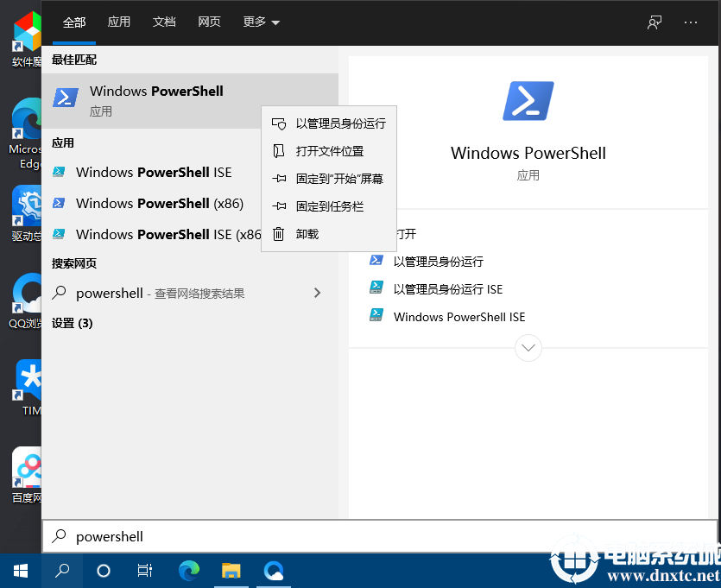Open QQ Browser from taskbar
Image resolution: width=721 pixels, height=588 pixels.
click(x=274, y=571)
